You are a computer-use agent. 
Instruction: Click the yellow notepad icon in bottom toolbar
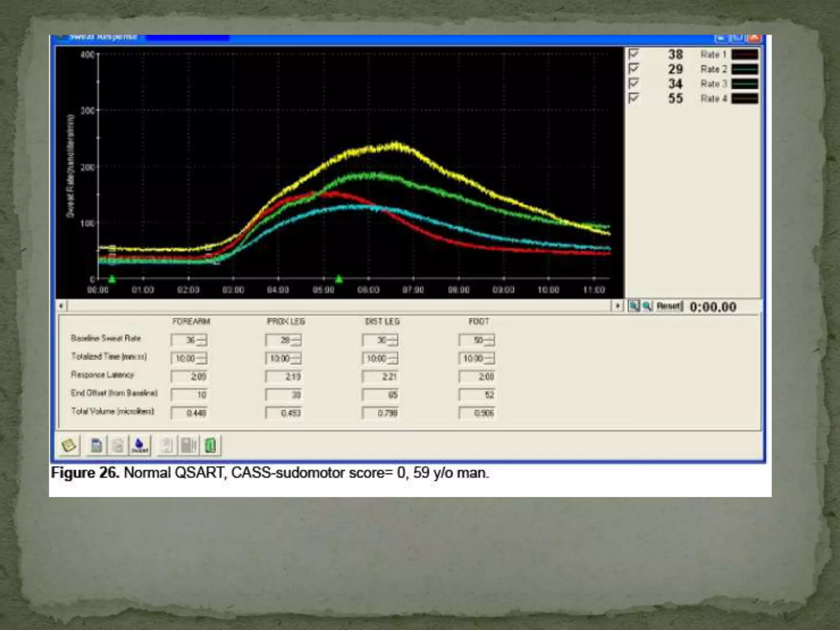68,445
